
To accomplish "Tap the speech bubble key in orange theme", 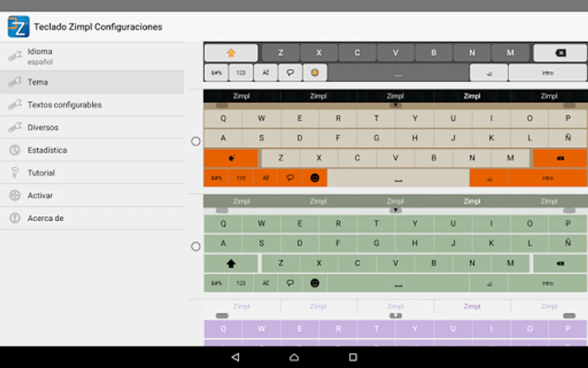I will (x=290, y=178).
